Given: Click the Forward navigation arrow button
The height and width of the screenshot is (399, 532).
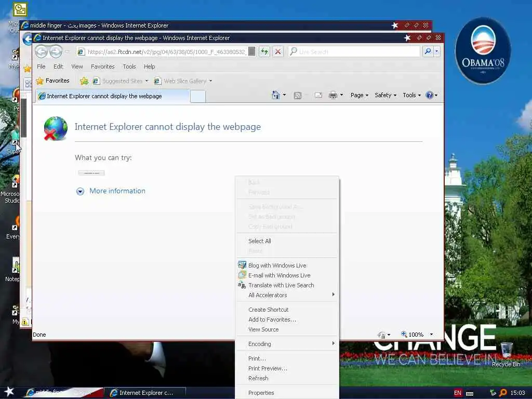Looking at the screenshot, I should pyautogui.click(x=56, y=51).
